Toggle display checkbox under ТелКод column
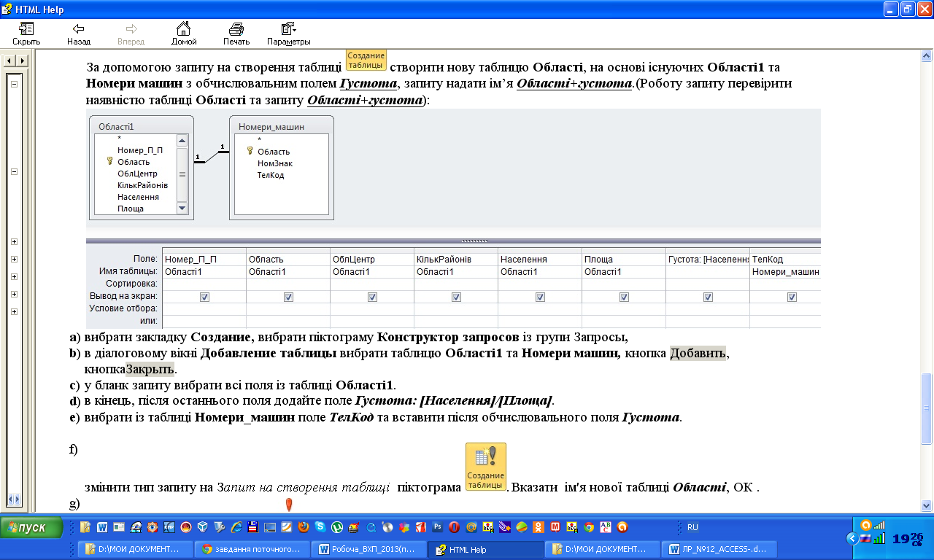This screenshot has height=560, width=934. (x=792, y=297)
